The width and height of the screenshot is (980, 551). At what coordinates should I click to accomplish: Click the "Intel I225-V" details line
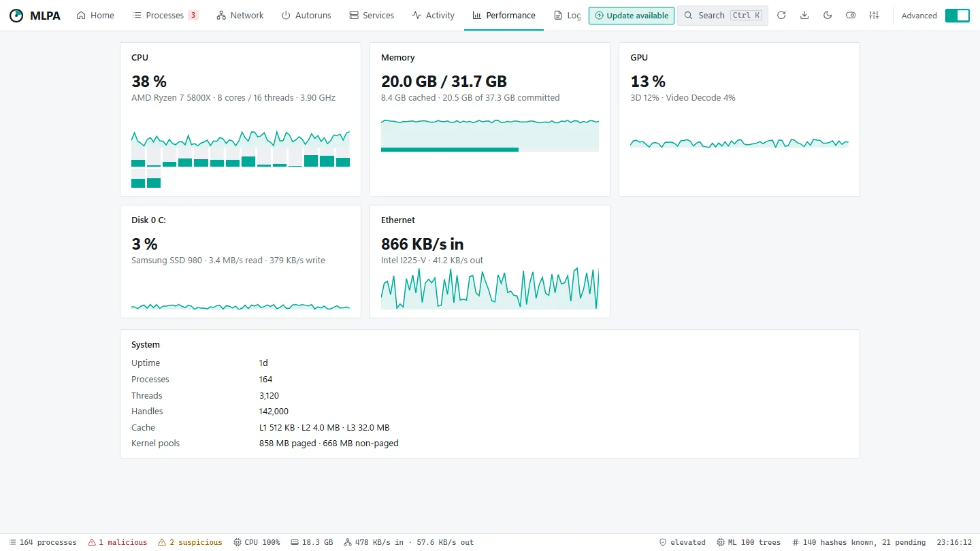click(432, 261)
